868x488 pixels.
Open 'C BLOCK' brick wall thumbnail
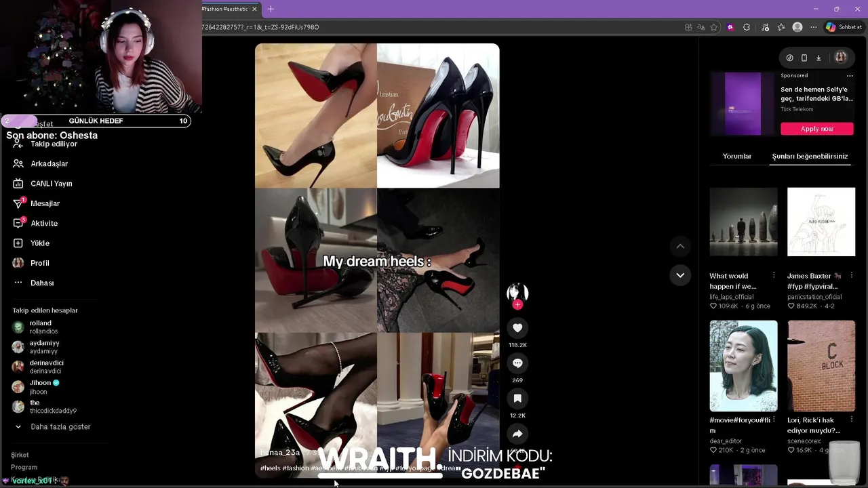click(821, 366)
